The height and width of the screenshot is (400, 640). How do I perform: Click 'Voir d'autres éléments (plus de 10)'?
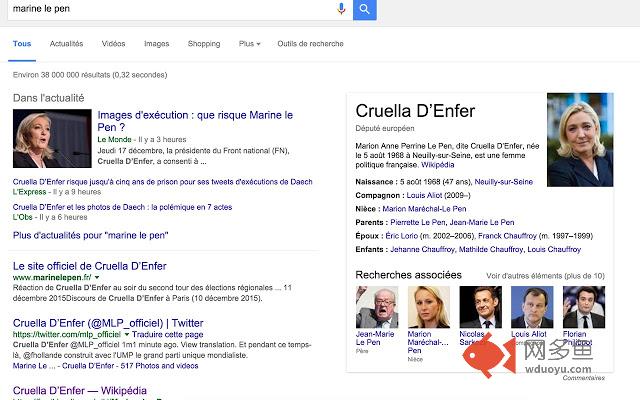545,276
